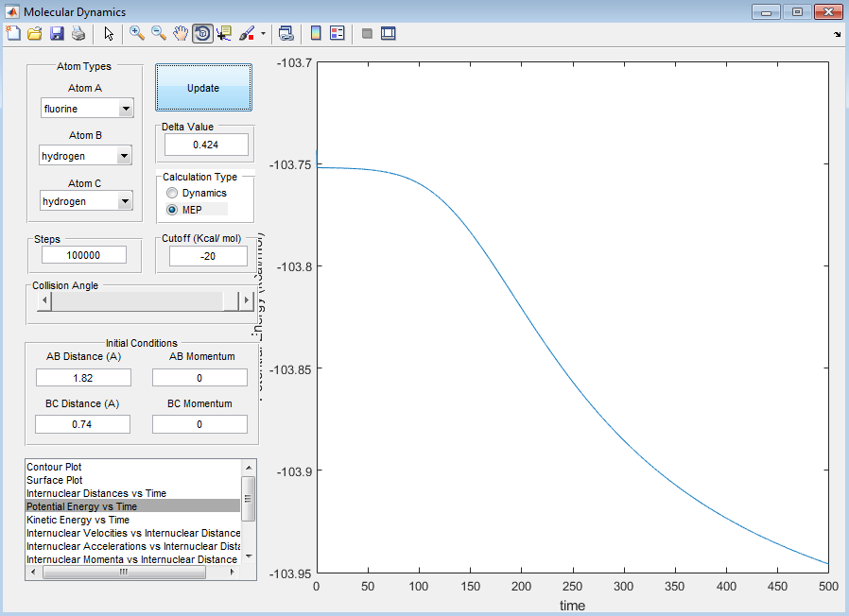Click plot list scrollbar down arrow
849x616 pixels.
(x=249, y=556)
